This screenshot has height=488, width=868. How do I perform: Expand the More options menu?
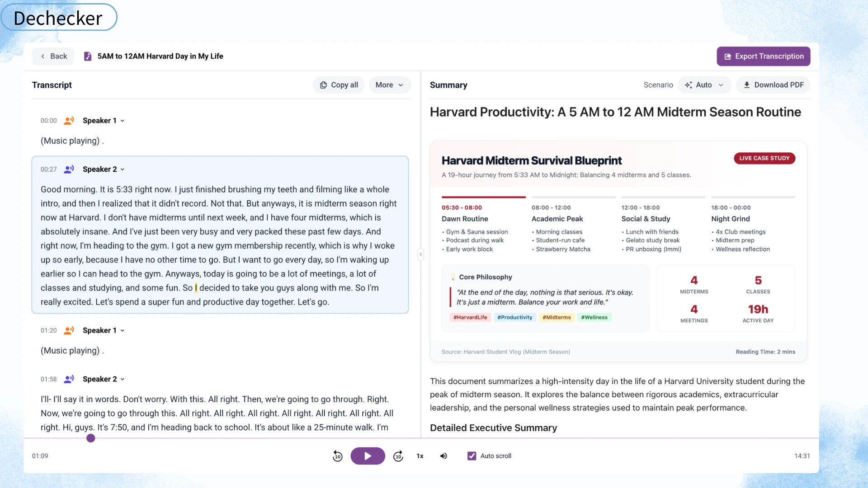tap(390, 85)
